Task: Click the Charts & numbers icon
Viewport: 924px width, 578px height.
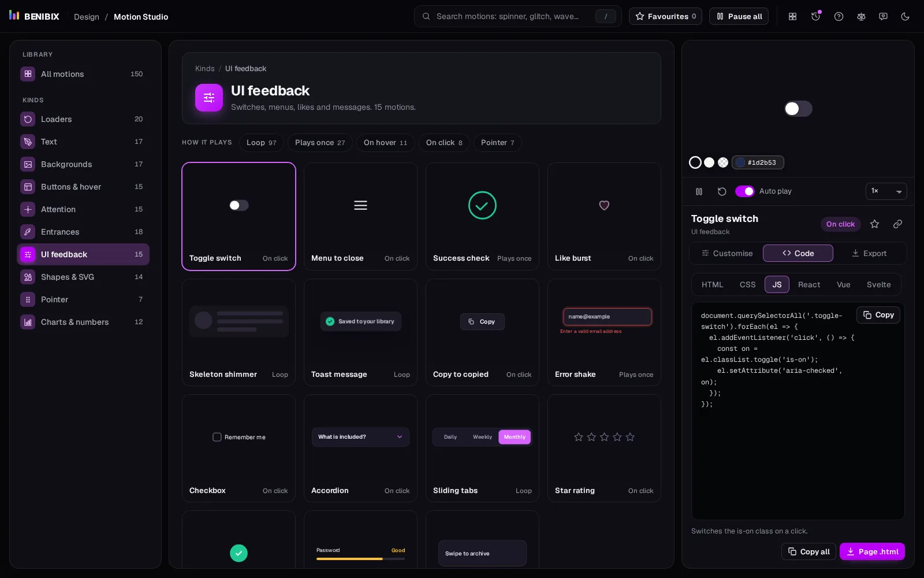Action: pos(28,322)
